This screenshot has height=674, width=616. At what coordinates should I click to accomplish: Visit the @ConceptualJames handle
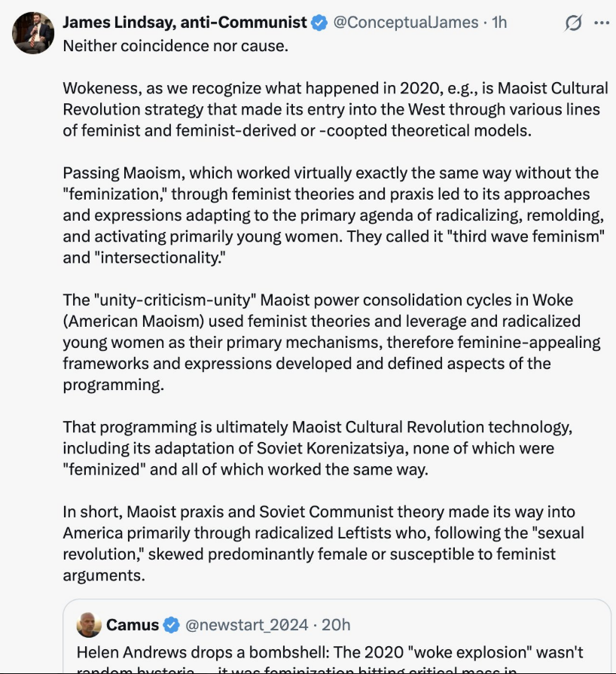(406, 23)
